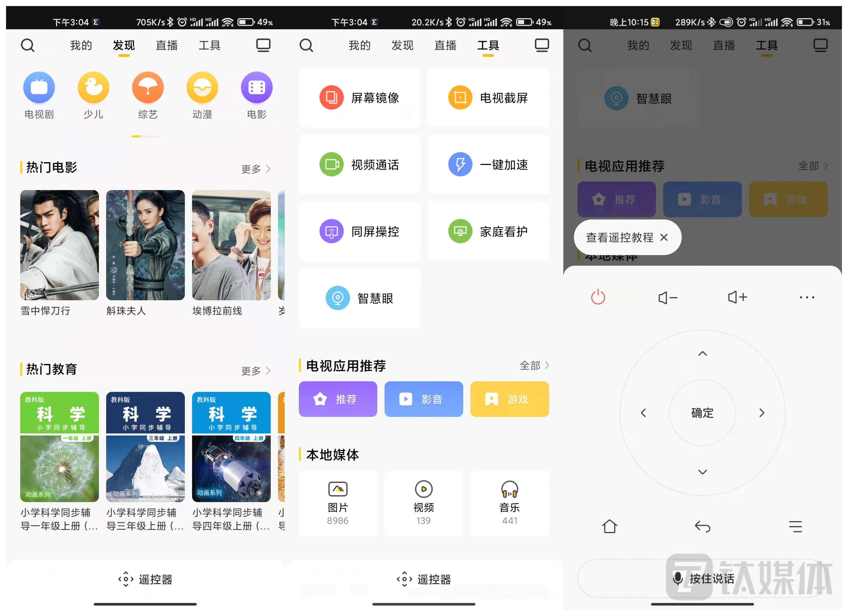Switch to the 工具 tab
The height and width of the screenshot is (616, 848).
(487, 45)
